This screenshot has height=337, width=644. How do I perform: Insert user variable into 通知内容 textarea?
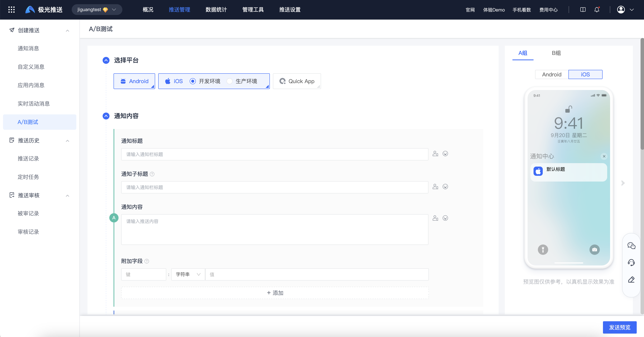(x=435, y=218)
